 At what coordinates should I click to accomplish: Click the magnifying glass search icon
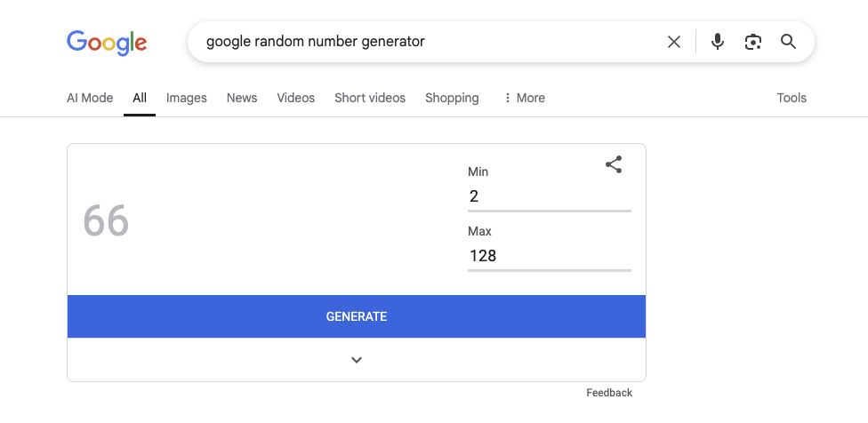coord(788,42)
